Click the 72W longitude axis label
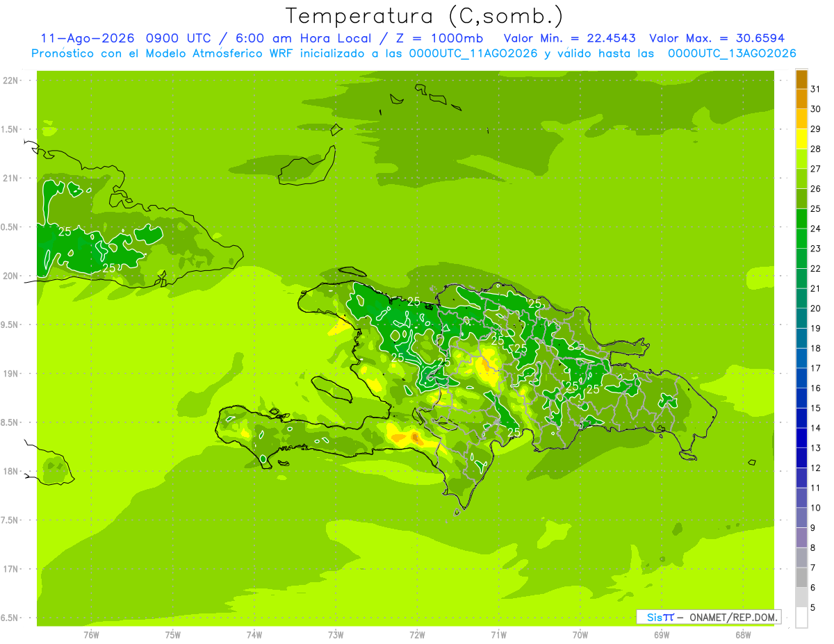 pos(417,635)
